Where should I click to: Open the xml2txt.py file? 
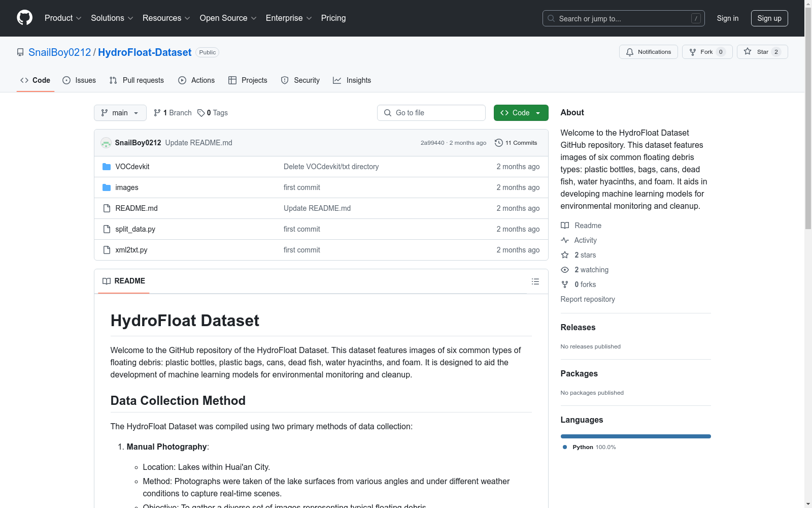tap(131, 250)
